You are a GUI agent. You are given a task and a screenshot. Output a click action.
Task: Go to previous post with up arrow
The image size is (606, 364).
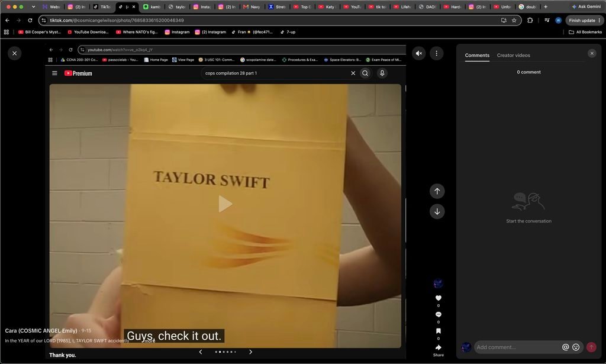437,191
